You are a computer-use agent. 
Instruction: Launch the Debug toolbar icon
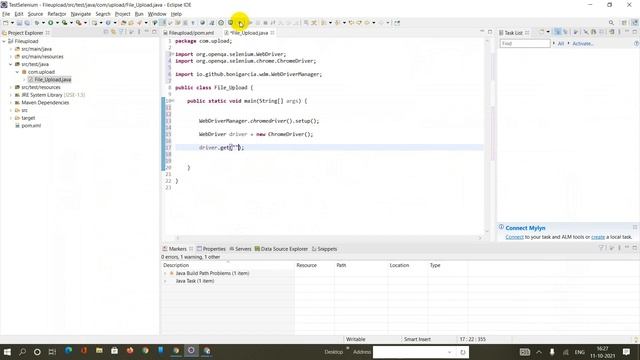(x=37, y=23)
